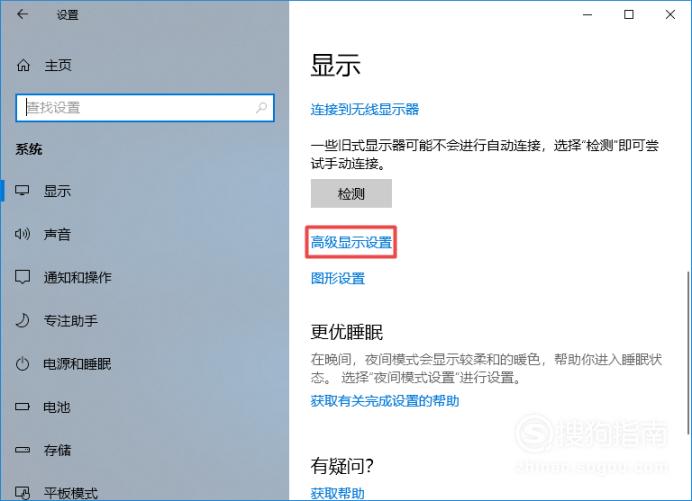Open 电源和睡眠 settings page
Image resolution: width=692 pixels, height=501 pixels.
[x=78, y=364]
